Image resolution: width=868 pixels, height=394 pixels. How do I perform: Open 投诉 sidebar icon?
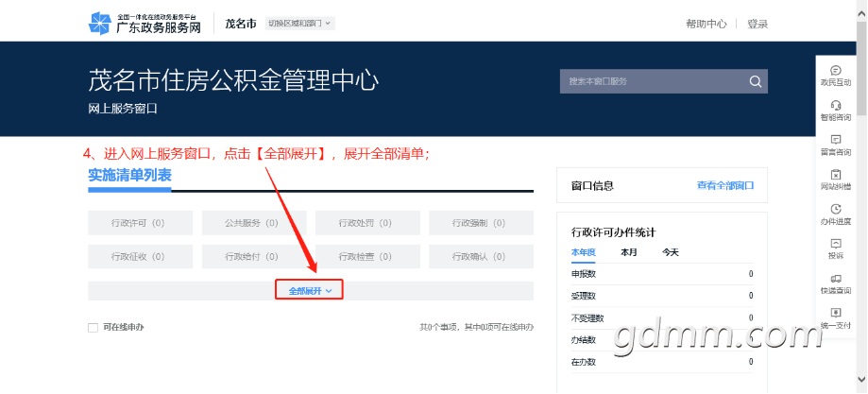(x=836, y=248)
